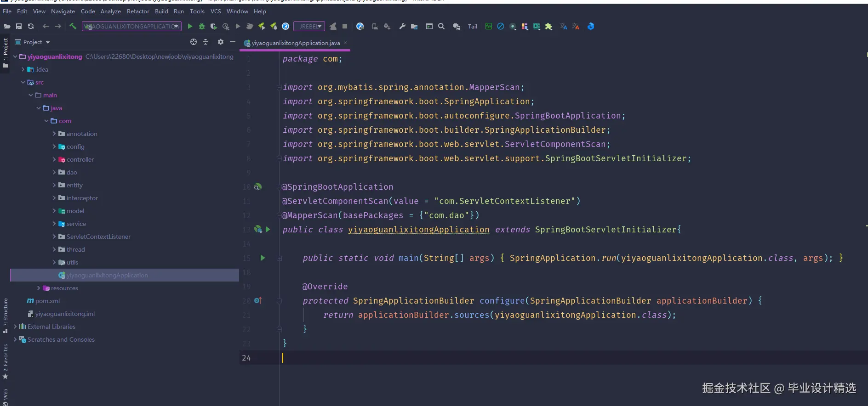The width and height of the screenshot is (868, 406).
Task: Toggle the Favorites tool window tab
Action: pos(5,361)
